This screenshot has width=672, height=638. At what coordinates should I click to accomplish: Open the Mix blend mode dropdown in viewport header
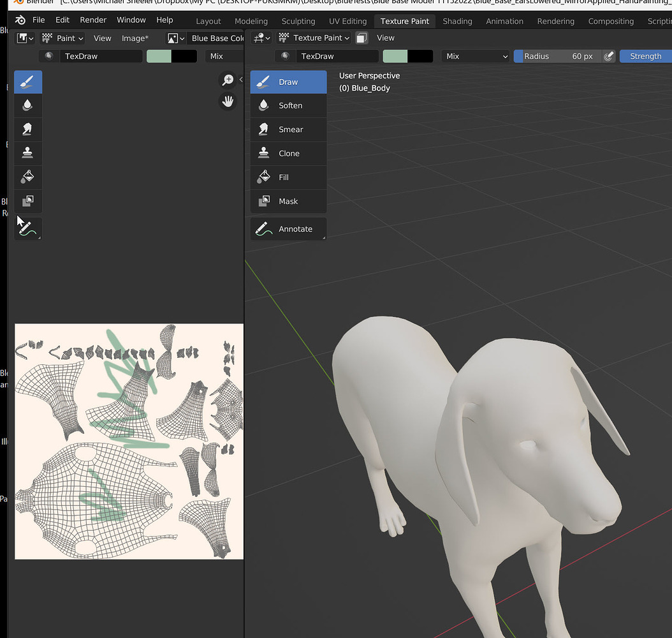tap(476, 56)
